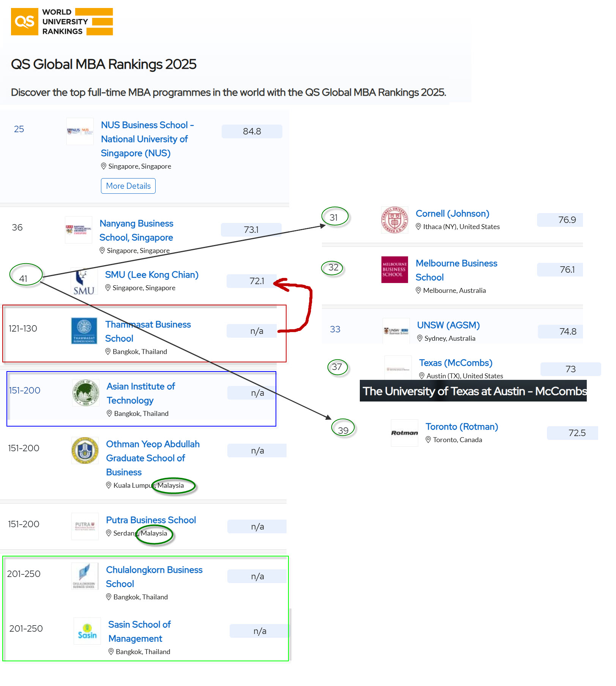The width and height of the screenshot is (616, 686).
Task: Click the Nanyang score 73.1
Action: (251, 230)
